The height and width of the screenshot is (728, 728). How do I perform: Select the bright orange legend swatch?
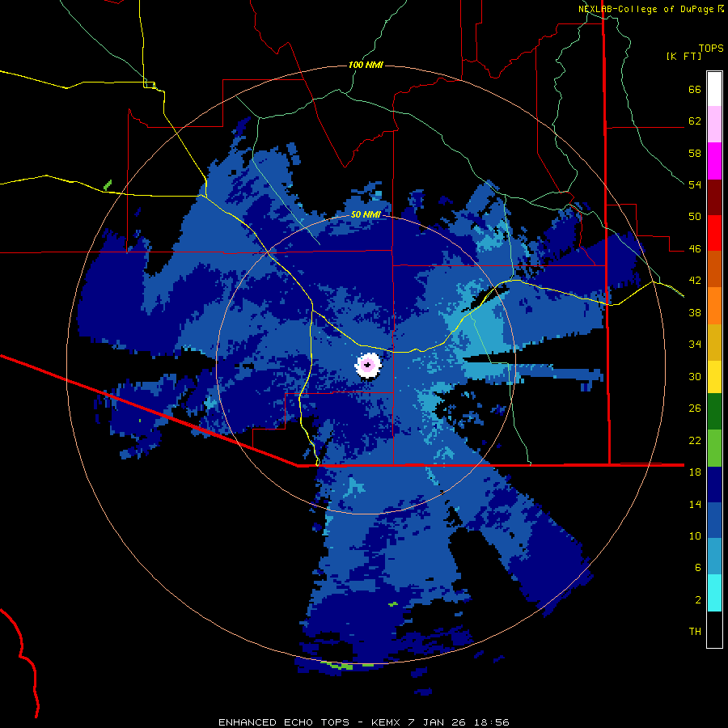coord(714,306)
